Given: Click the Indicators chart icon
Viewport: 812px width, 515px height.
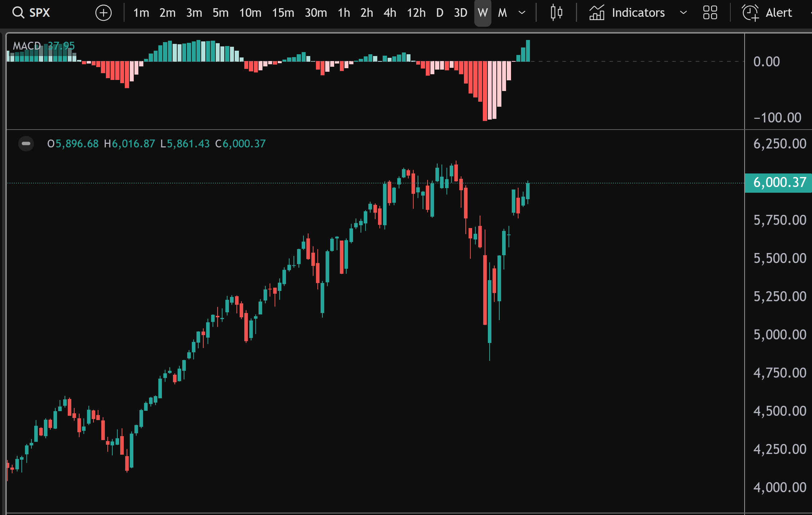Looking at the screenshot, I should point(597,13).
